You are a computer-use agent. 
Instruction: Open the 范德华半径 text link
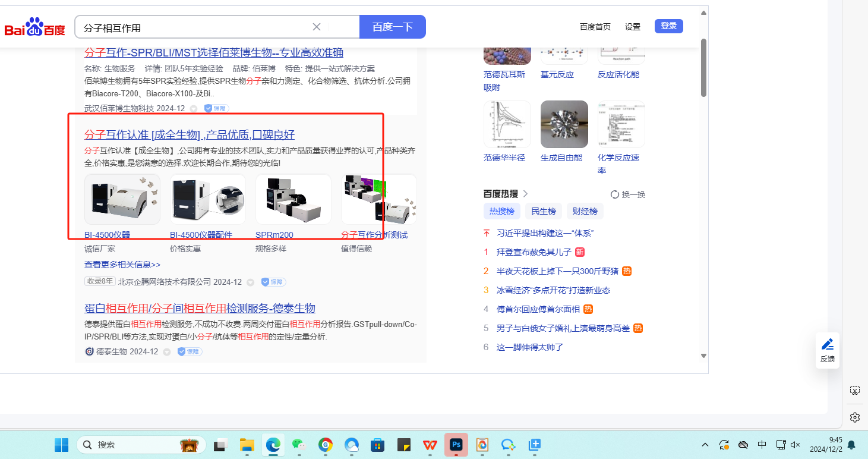[x=504, y=158]
